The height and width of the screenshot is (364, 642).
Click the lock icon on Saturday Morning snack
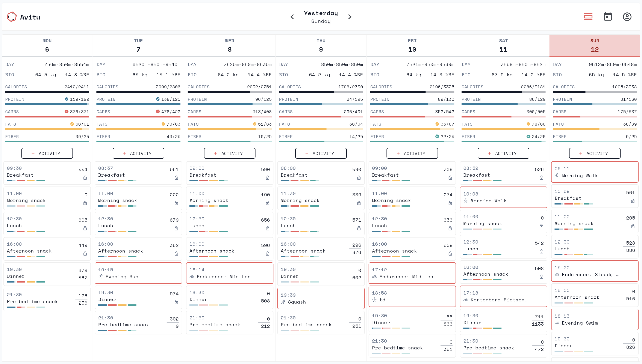pos(541,226)
